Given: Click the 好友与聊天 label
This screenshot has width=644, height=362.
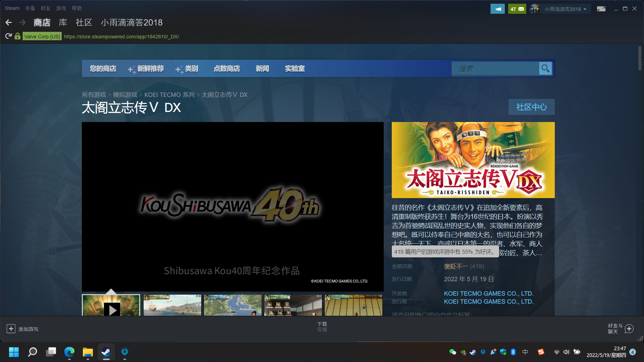Looking at the screenshot, I should coord(615,328).
